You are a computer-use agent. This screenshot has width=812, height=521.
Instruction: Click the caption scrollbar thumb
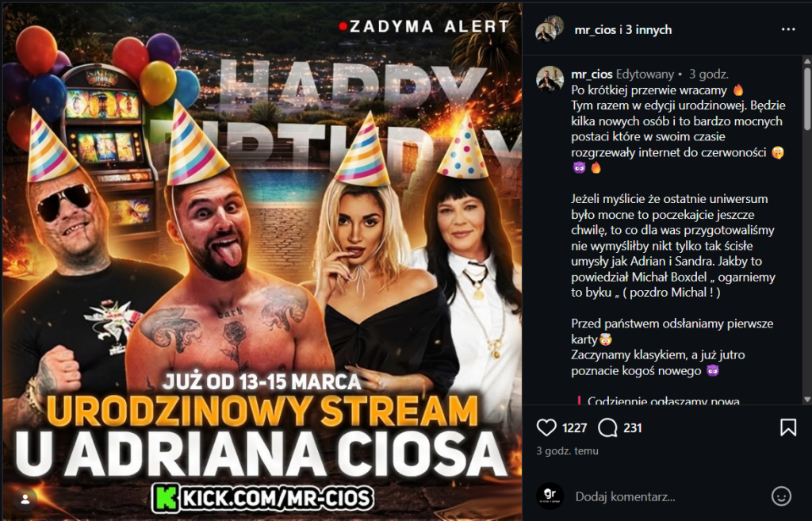[807, 98]
